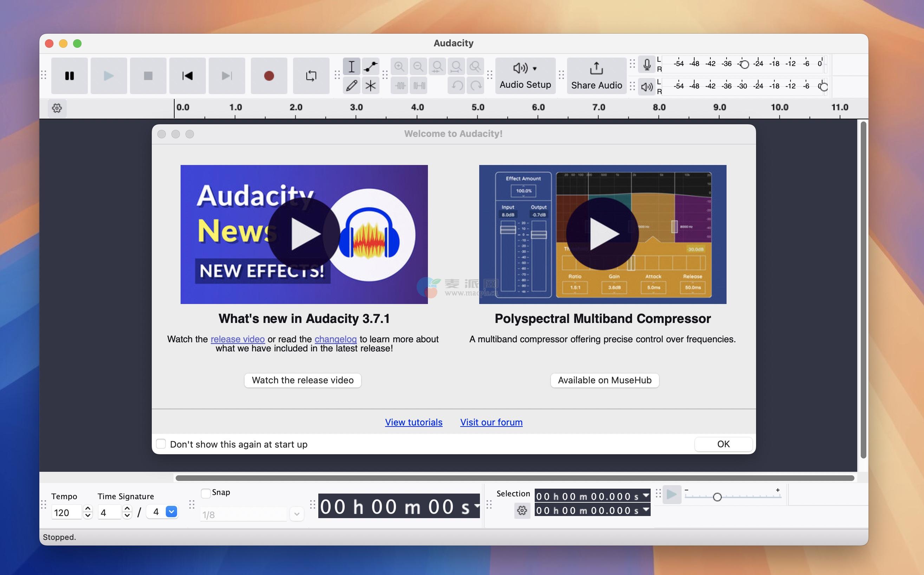This screenshot has width=924, height=575.
Task: Click Available on MuseHub button
Action: point(605,380)
